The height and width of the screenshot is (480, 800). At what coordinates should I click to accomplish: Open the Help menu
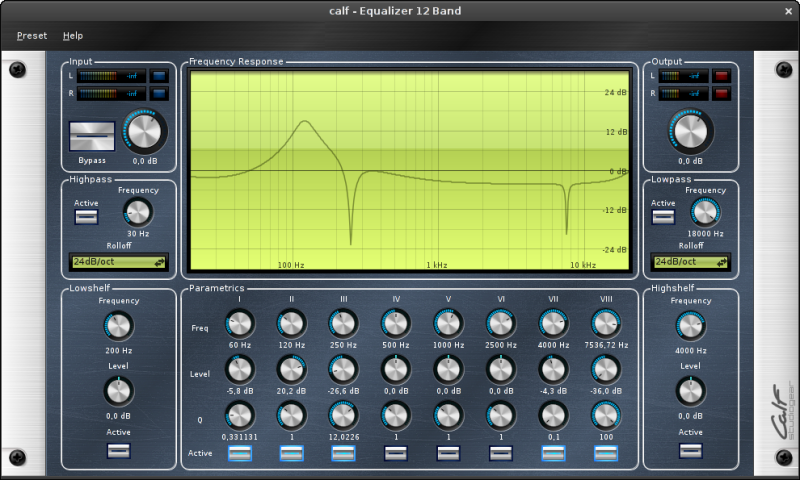[x=73, y=36]
